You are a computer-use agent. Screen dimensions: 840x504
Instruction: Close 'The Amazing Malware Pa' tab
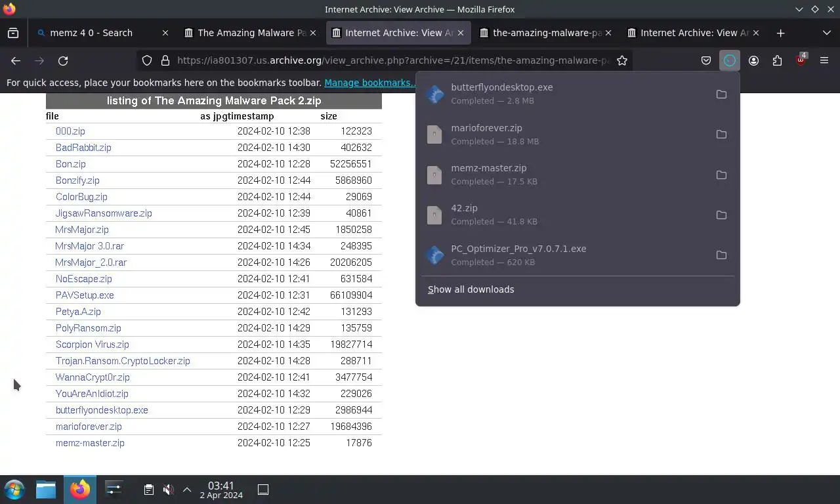313,33
